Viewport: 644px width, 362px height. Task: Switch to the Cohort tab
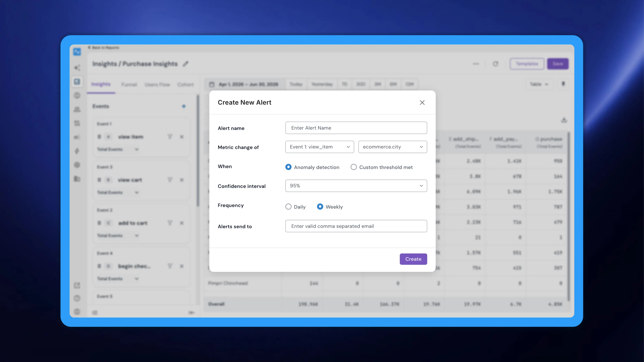click(x=185, y=84)
